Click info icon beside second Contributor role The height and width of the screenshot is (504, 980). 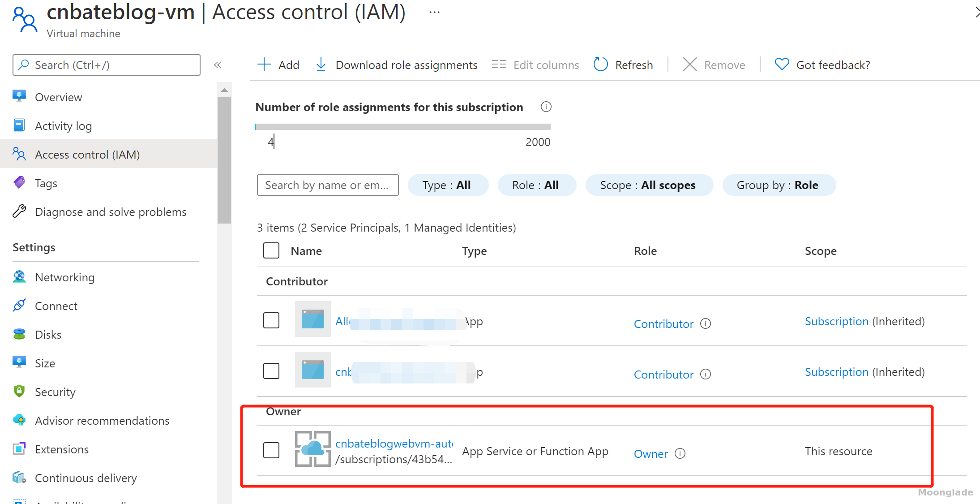click(x=706, y=374)
